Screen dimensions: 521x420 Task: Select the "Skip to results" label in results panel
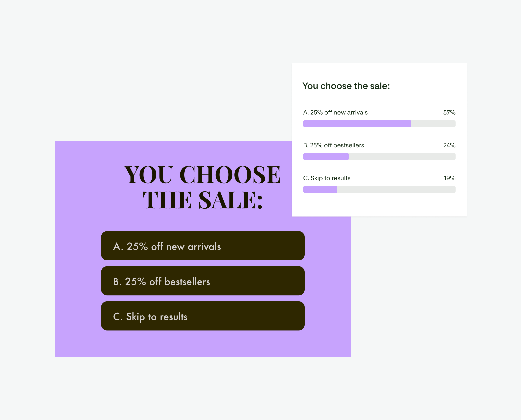coord(326,178)
